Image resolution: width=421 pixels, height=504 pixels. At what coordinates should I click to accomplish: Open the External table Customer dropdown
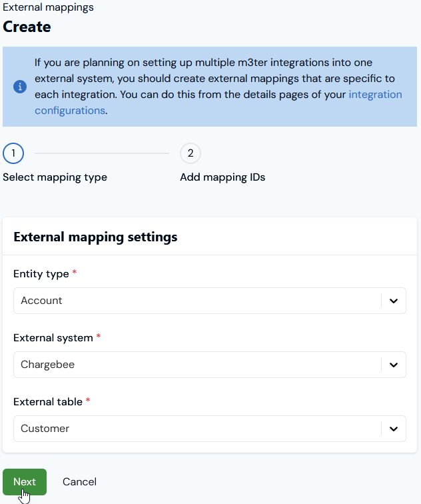(x=210, y=429)
